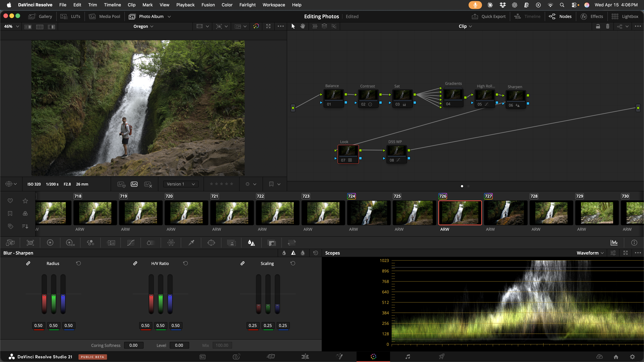
Task: Open the Color Wheels palette icon
Action: tap(50, 243)
